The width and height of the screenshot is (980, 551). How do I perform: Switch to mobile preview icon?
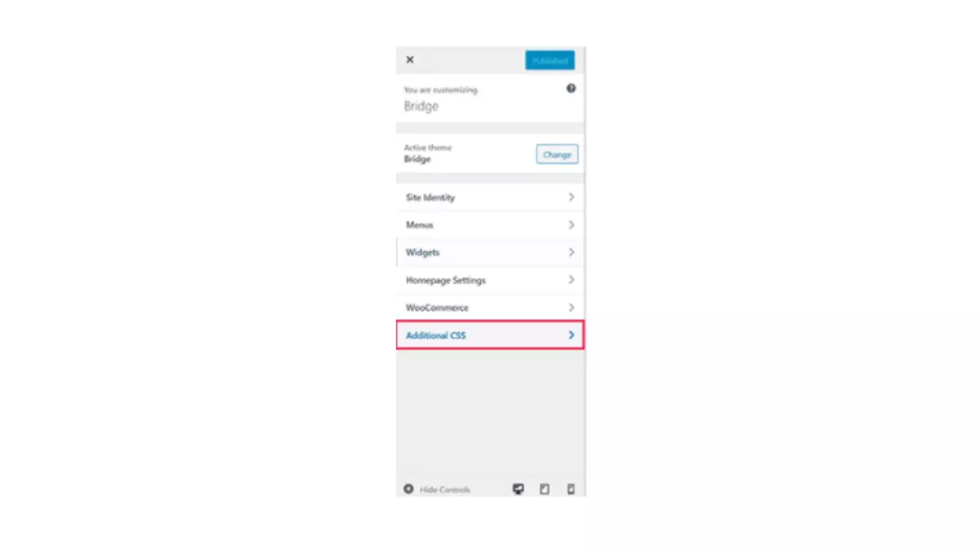click(x=571, y=489)
